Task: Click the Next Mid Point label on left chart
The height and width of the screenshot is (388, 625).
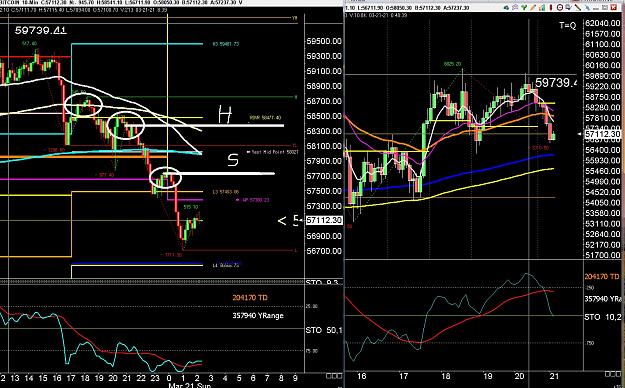Action: 273,152
